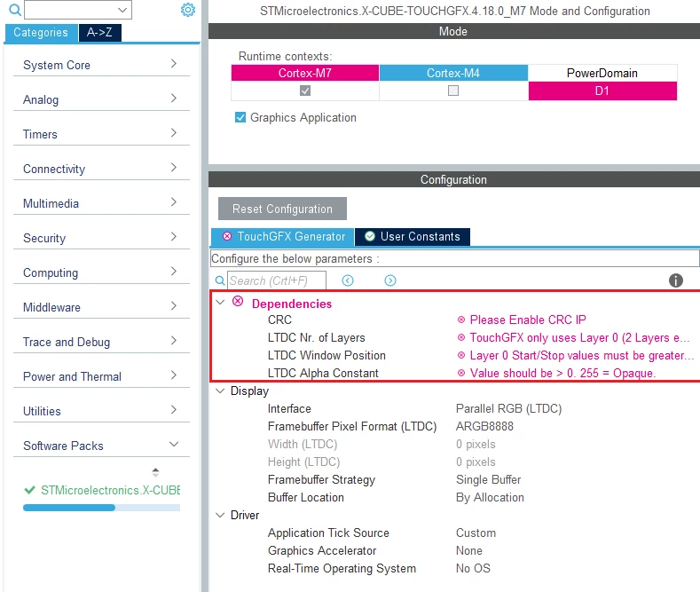Switch to the A->Z tab

[x=99, y=33]
